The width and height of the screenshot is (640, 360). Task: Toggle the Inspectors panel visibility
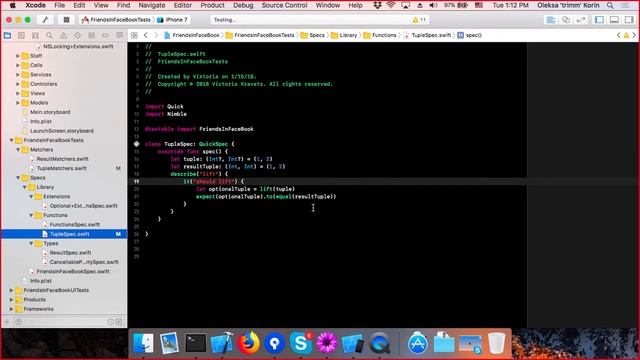pos(629,20)
